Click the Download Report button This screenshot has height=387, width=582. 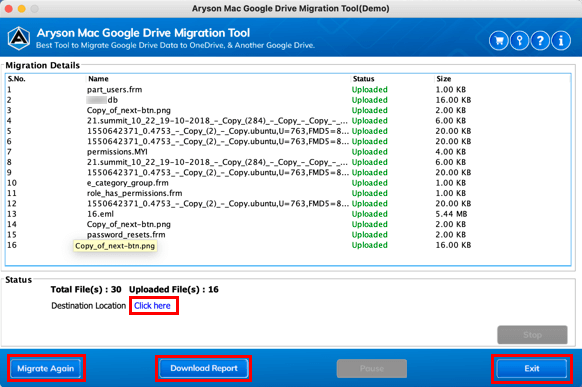(x=203, y=368)
